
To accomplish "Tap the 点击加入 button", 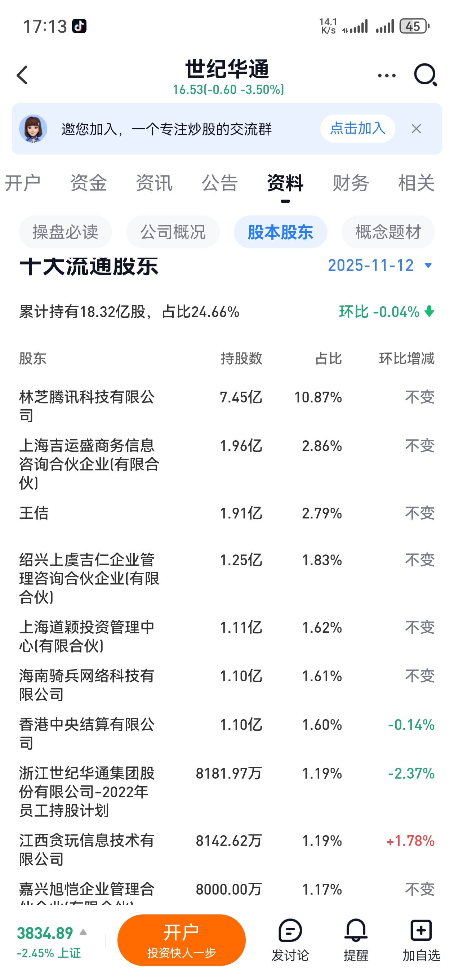I will 357,129.
